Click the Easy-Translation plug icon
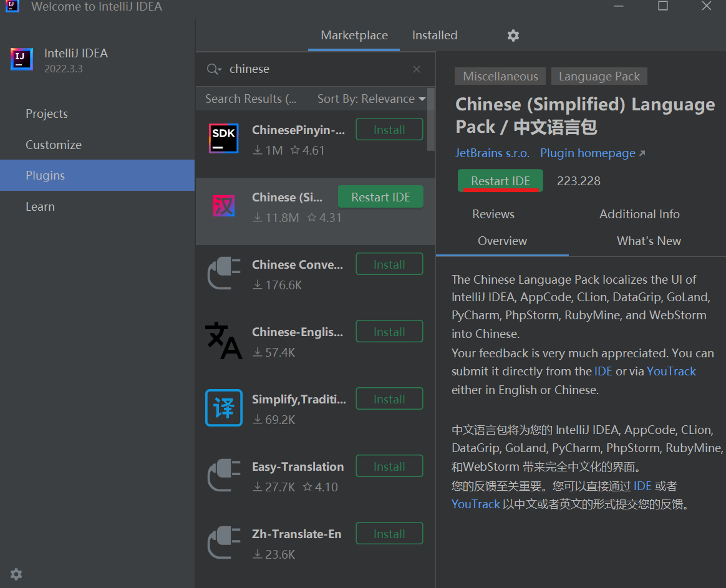The image size is (726, 588). [224, 475]
